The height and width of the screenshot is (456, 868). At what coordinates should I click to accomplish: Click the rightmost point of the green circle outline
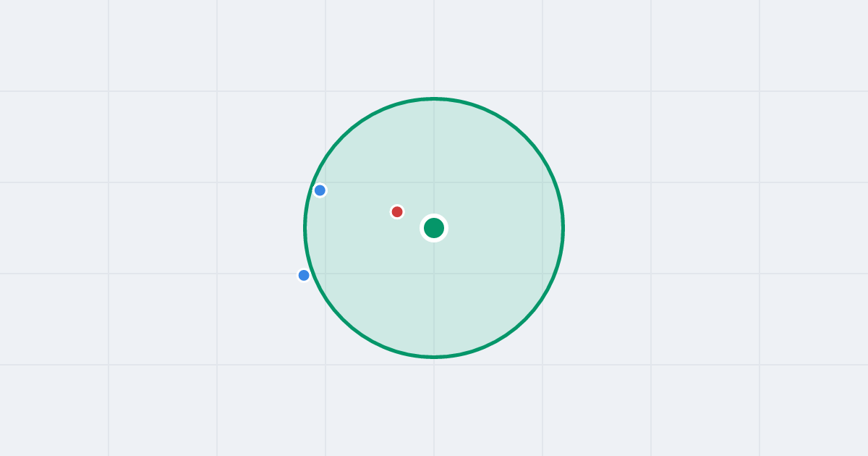(563, 228)
